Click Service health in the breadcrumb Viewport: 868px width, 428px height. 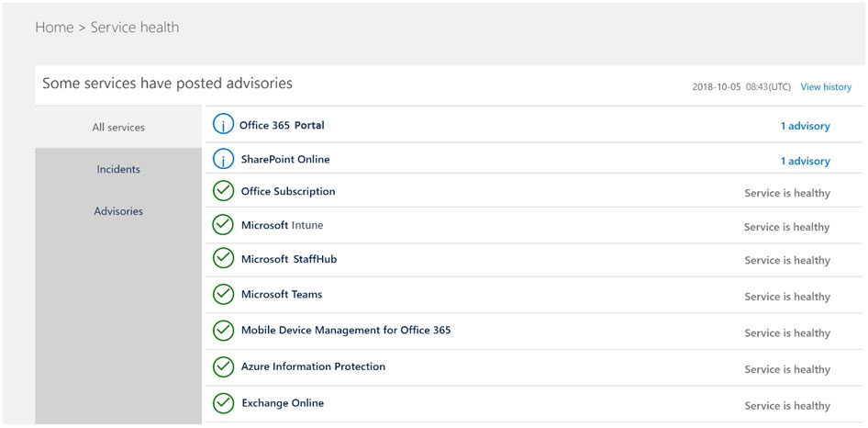pyautogui.click(x=135, y=28)
